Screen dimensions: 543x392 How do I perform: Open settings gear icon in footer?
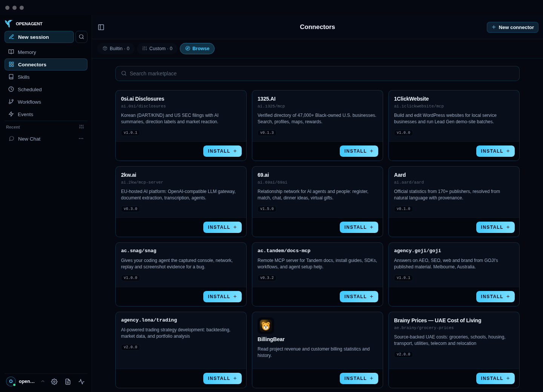pos(54,381)
